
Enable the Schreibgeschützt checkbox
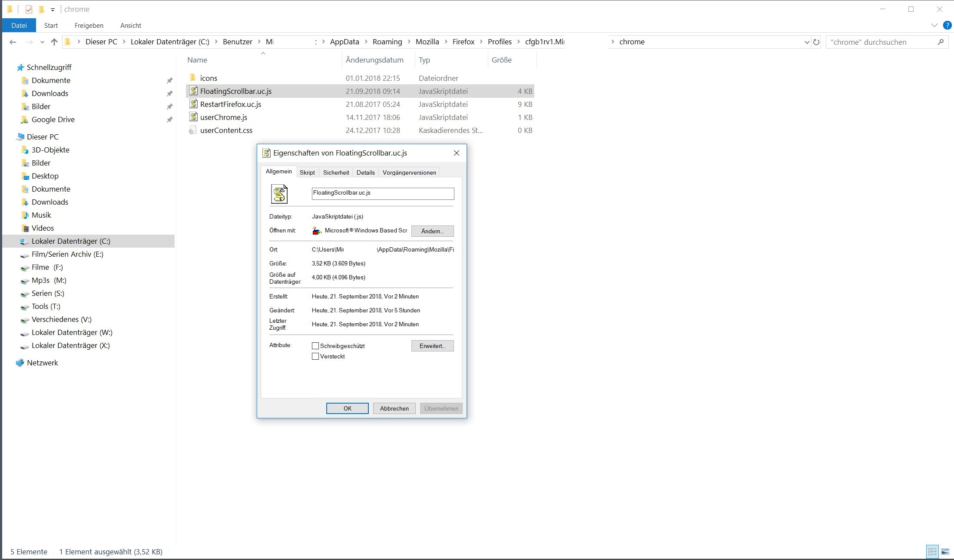tap(315, 346)
